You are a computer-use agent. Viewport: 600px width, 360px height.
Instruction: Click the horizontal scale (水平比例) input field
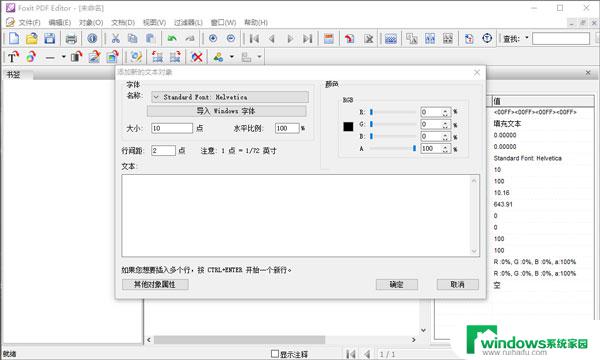point(287,128)
